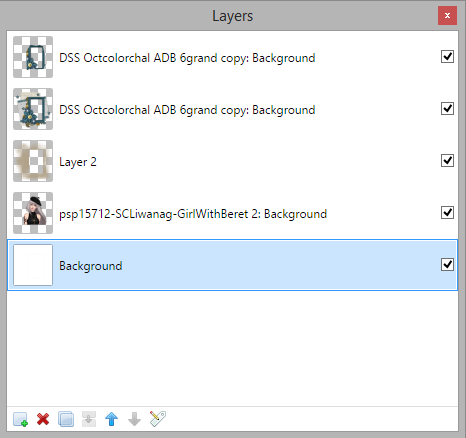
Task: Select second DSS Octcolorchal thumbnail with paper backing
Action: coord(33,109)
